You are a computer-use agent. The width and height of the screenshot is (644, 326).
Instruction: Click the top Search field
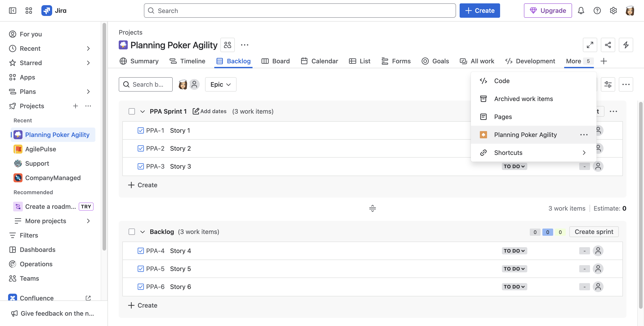click(x=300, y=11)
